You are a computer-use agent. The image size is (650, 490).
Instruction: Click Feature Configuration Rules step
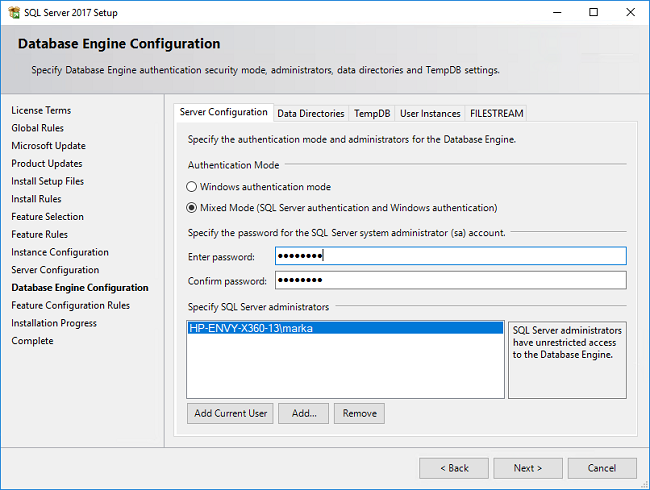click(x=70, y=306)
